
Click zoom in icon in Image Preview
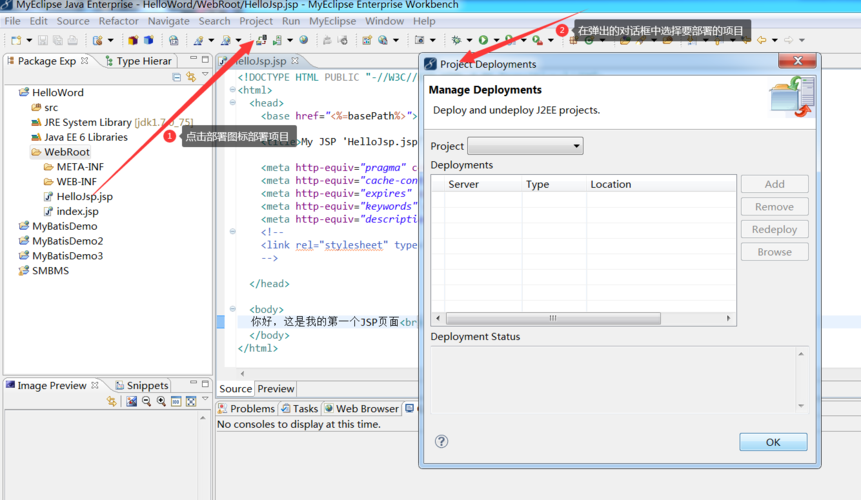161,401
